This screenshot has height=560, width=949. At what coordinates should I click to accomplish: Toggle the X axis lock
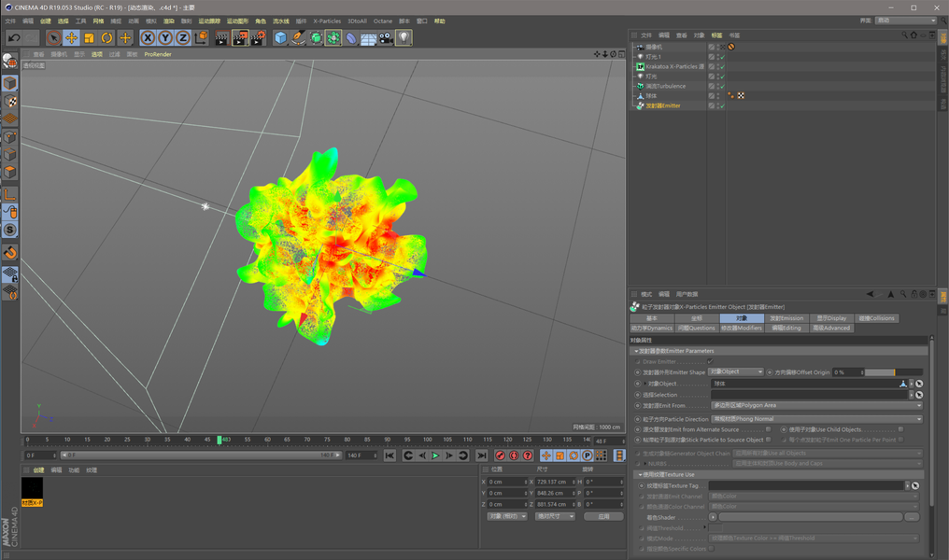point(148,38)
